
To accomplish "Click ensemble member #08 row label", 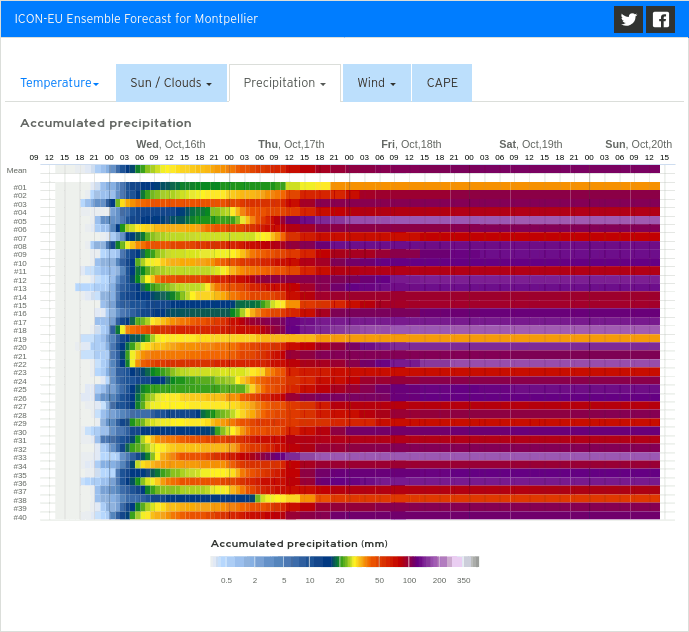I will pyautogui.click(x=20, y=246).
